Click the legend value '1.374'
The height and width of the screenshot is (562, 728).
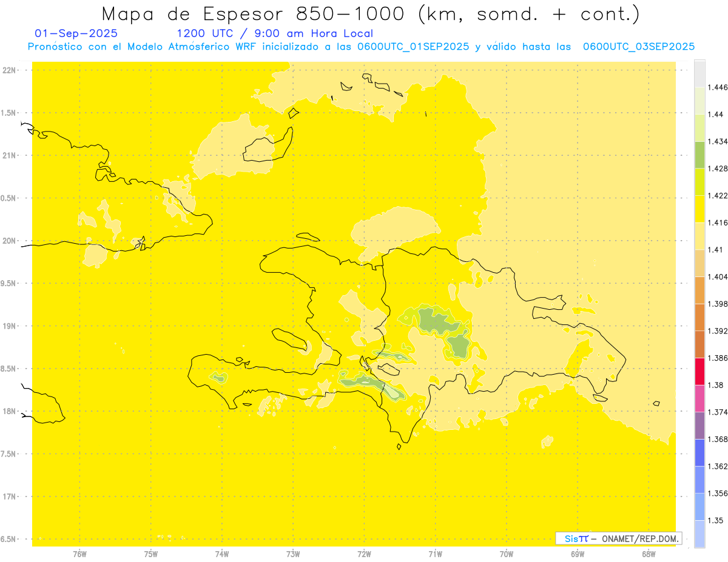click(718, 412)
